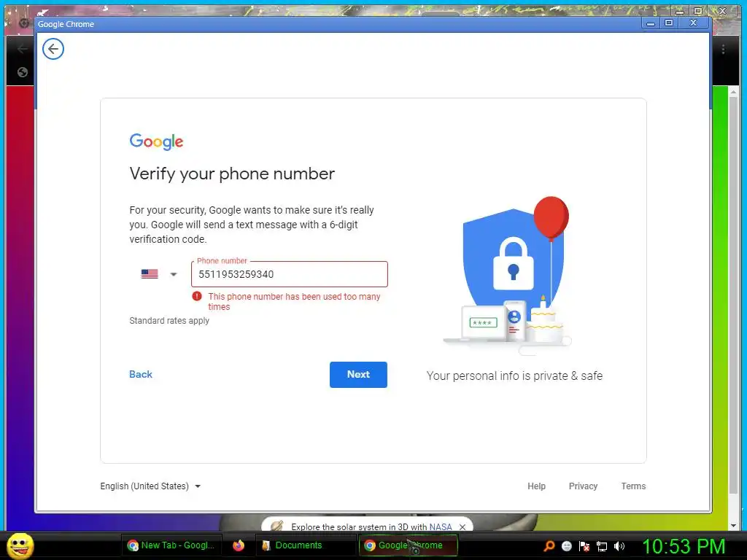
Task: Open the US flag country code dropdown
Action: tap(159, 274)
